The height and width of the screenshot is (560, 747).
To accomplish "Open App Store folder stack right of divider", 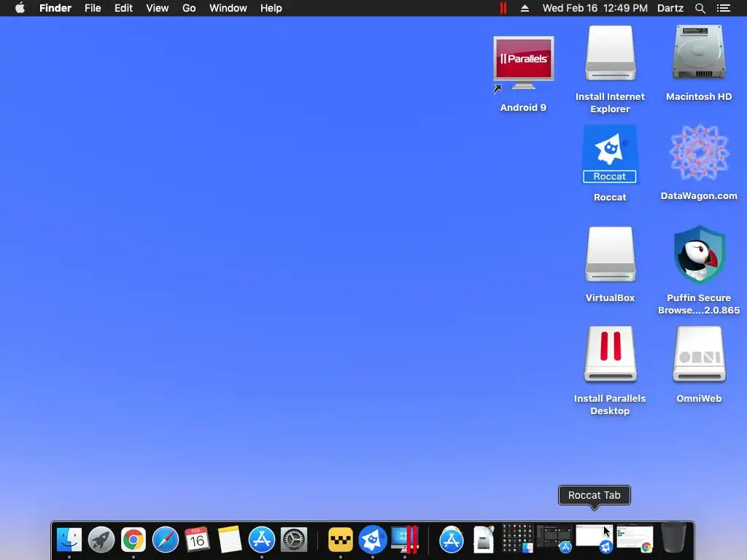I will click(x=451, y=540).
